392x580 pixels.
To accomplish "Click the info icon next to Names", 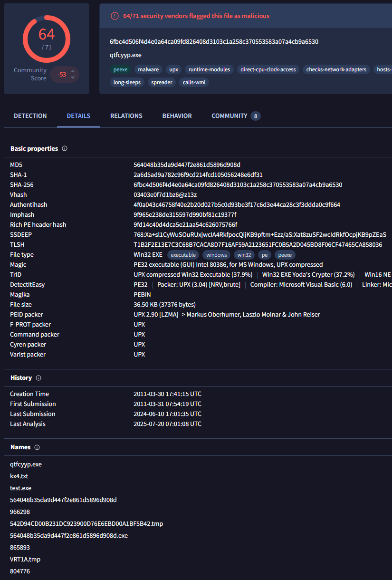I will pos(37,447).
